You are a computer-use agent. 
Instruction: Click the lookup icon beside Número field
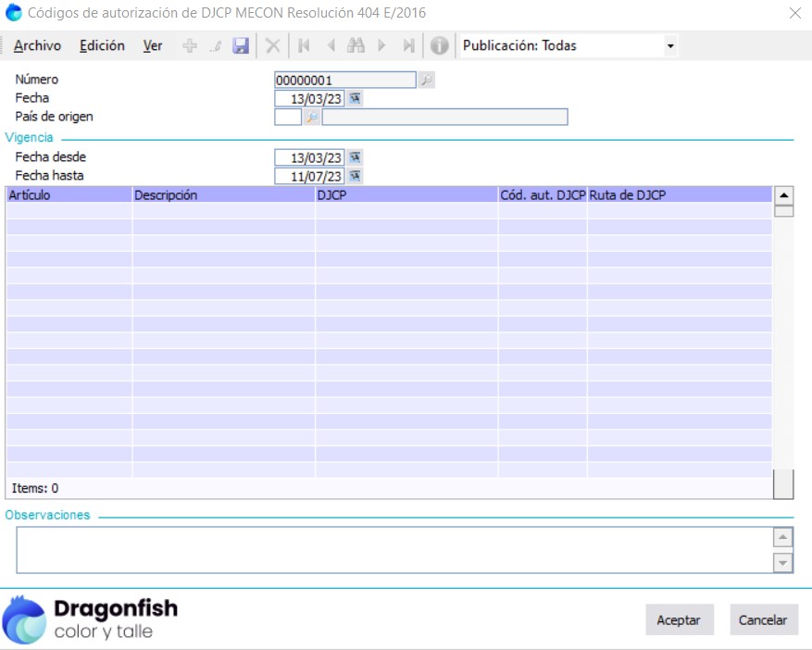[426, 81]
